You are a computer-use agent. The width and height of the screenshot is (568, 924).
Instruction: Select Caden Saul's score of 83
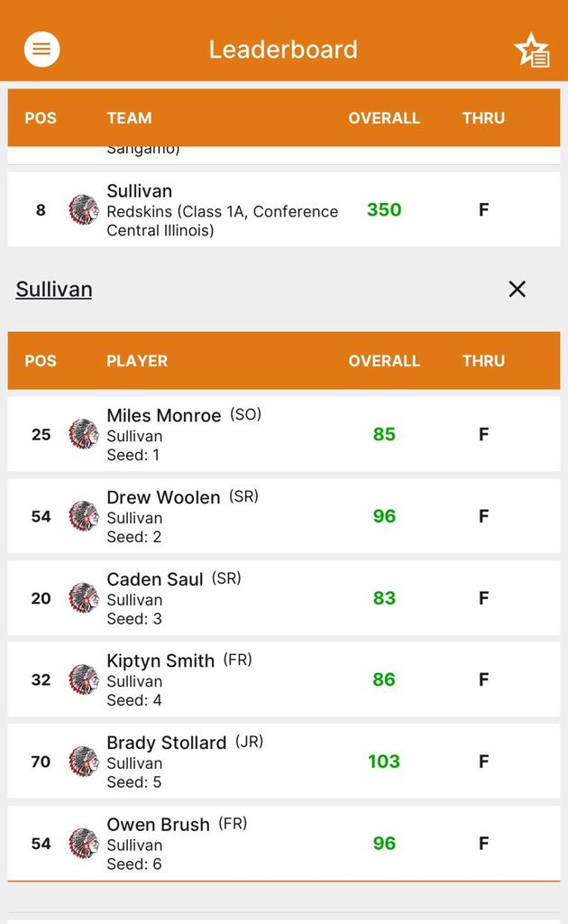[x=384, y=598]
